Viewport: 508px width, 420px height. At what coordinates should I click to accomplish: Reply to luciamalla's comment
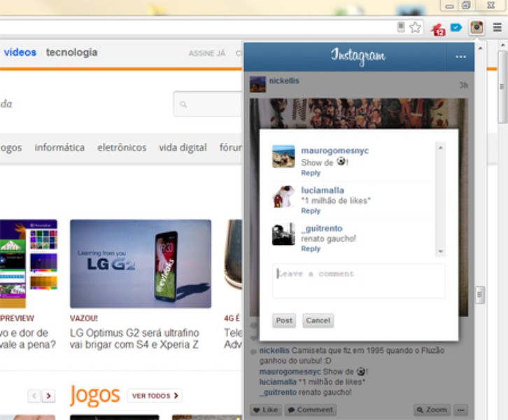click(311, 211)
